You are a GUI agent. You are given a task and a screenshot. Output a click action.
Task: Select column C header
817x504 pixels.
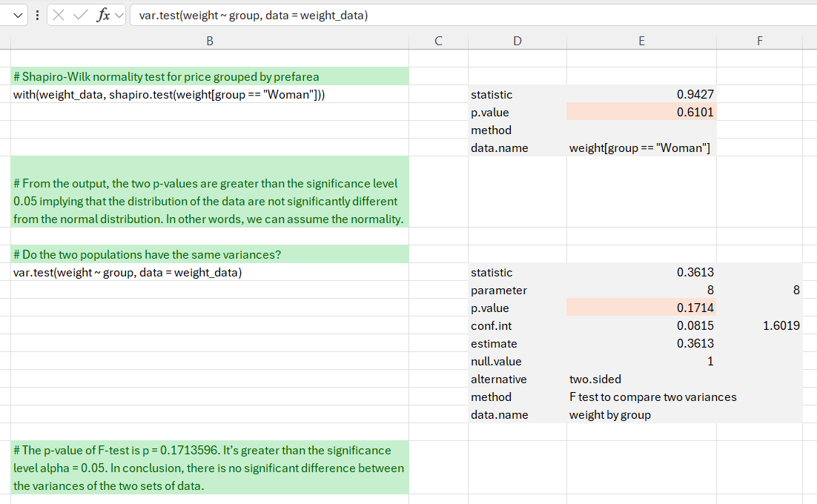pos(438,42)
